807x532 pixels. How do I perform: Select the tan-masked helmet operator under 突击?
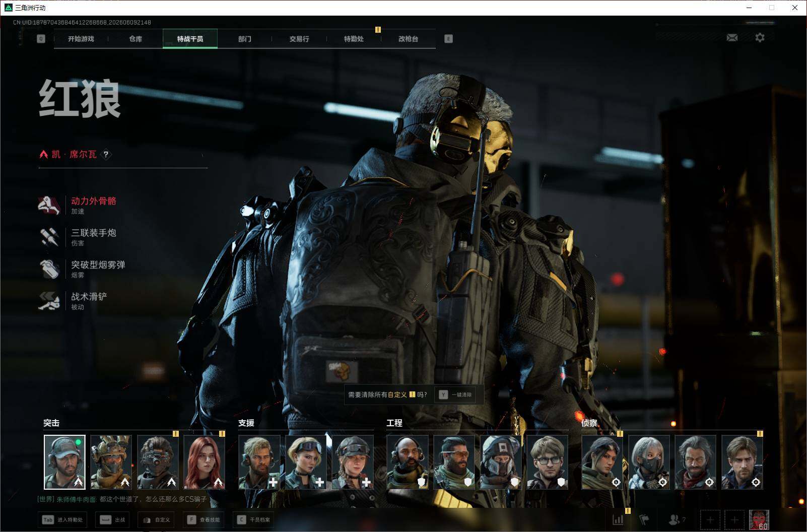pyautogui.click(x=111, y=462)
